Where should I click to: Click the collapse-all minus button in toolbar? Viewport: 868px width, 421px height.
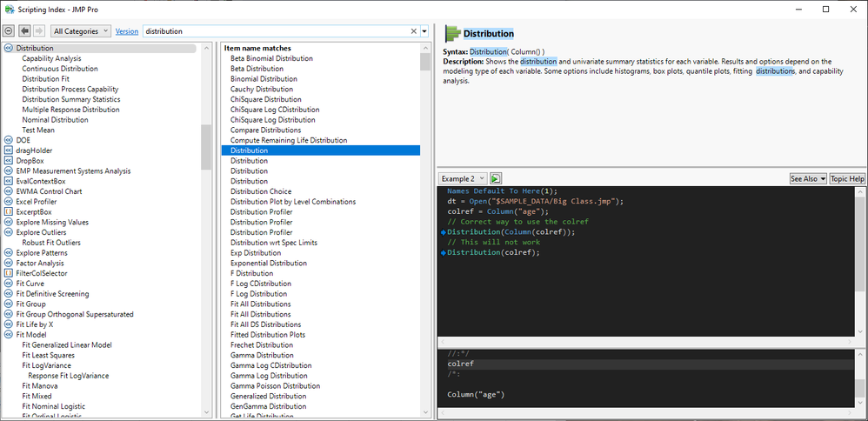tap(9, 31)
